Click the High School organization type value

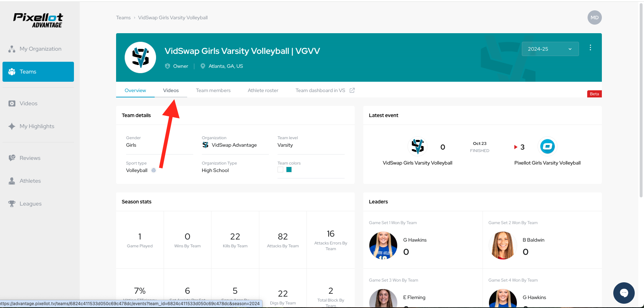[x=215, y=170]
